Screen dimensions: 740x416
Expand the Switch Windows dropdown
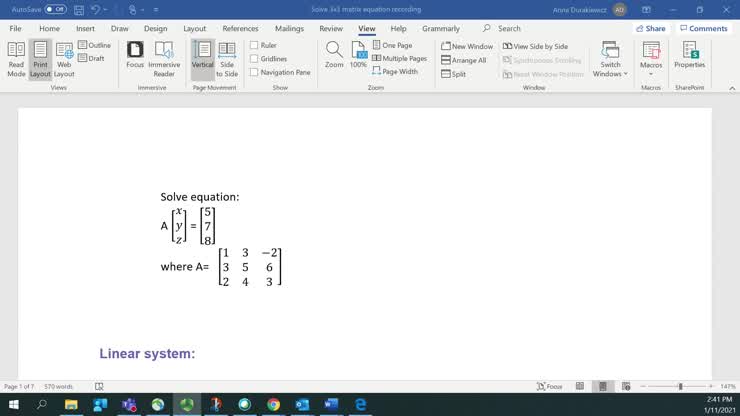[610, 60]
